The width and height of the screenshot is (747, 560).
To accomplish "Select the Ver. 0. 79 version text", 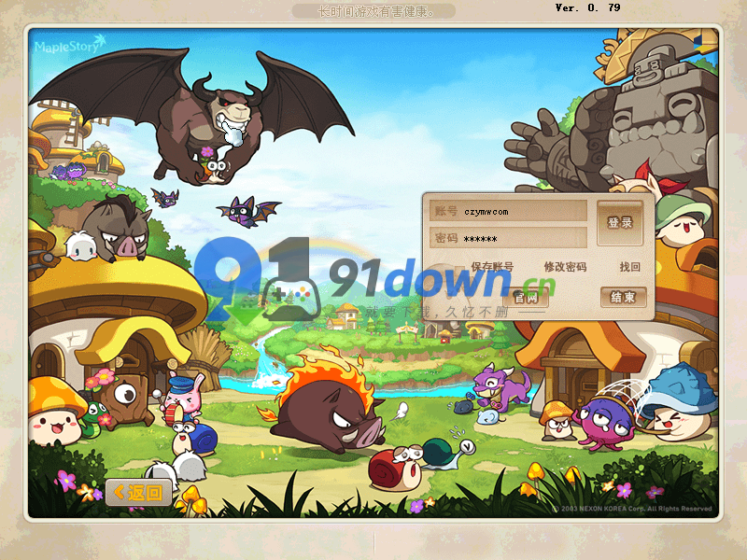I will [x=588, y=7].
